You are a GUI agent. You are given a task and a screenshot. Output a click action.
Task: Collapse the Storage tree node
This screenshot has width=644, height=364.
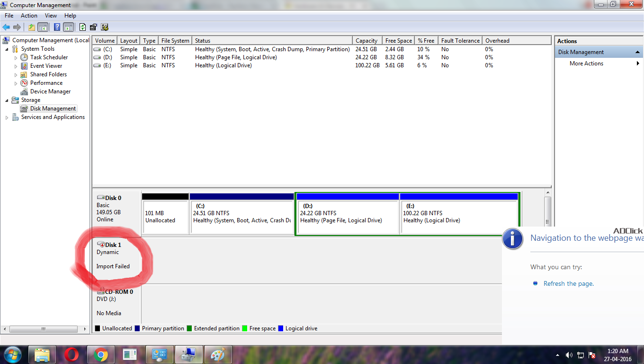[7, 100]
